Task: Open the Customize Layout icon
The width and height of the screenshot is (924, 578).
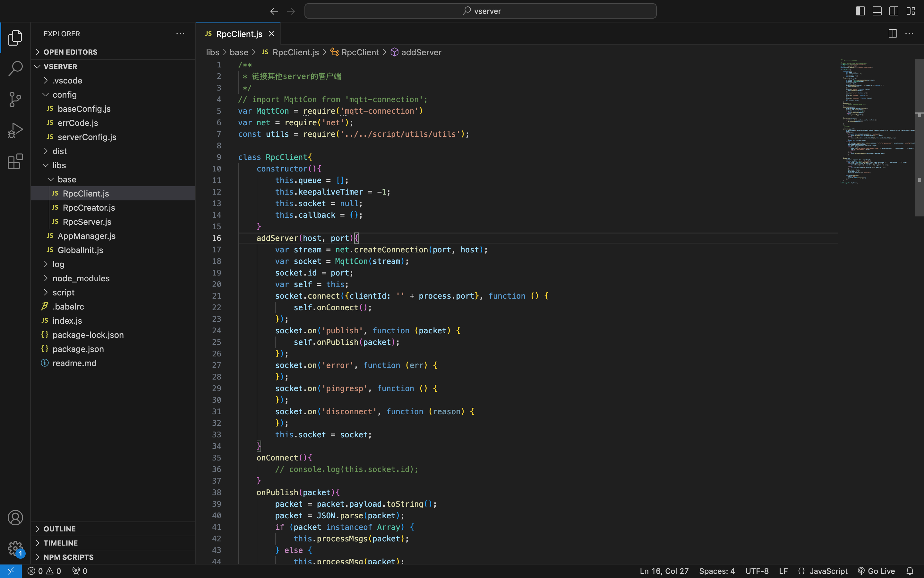Action: pyautogui.click(x=911, y=11)
